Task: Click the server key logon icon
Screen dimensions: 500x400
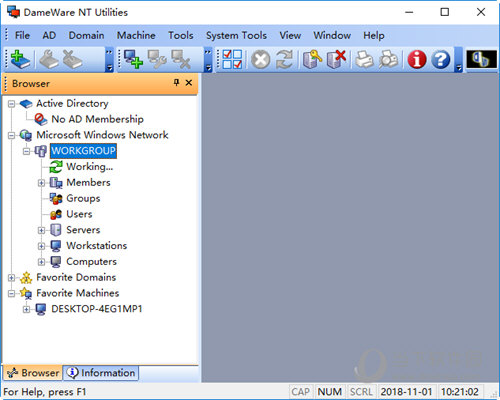Action: [x=312, y=60]
